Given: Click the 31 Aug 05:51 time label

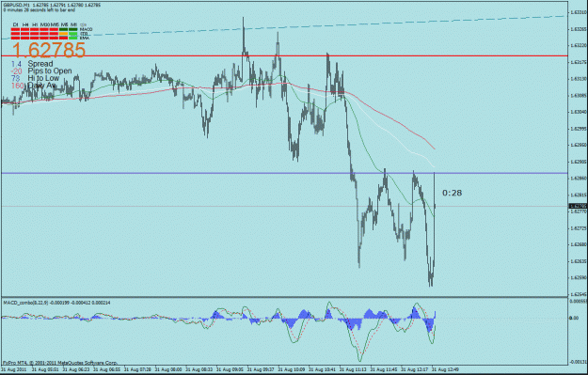Looking at the screenshot, I should coord(44,369).
